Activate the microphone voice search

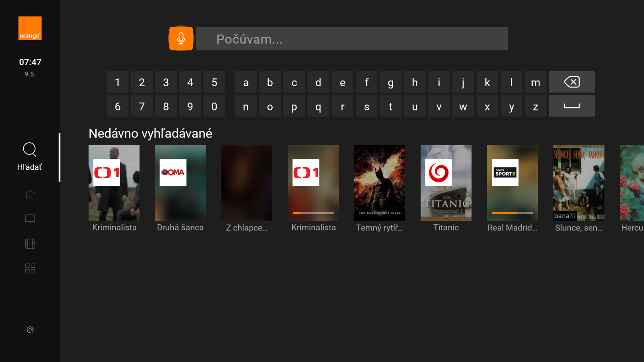pyautogui.click(x=181, y=38)
